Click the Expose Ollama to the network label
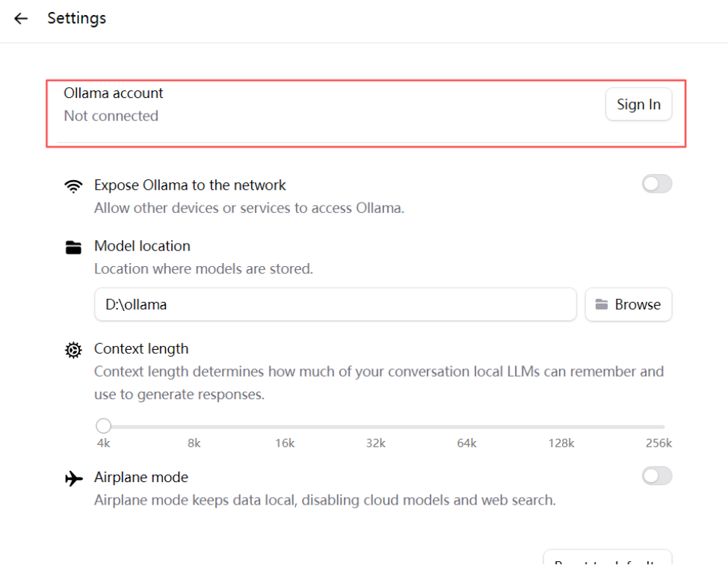 (x=190, y=185)
